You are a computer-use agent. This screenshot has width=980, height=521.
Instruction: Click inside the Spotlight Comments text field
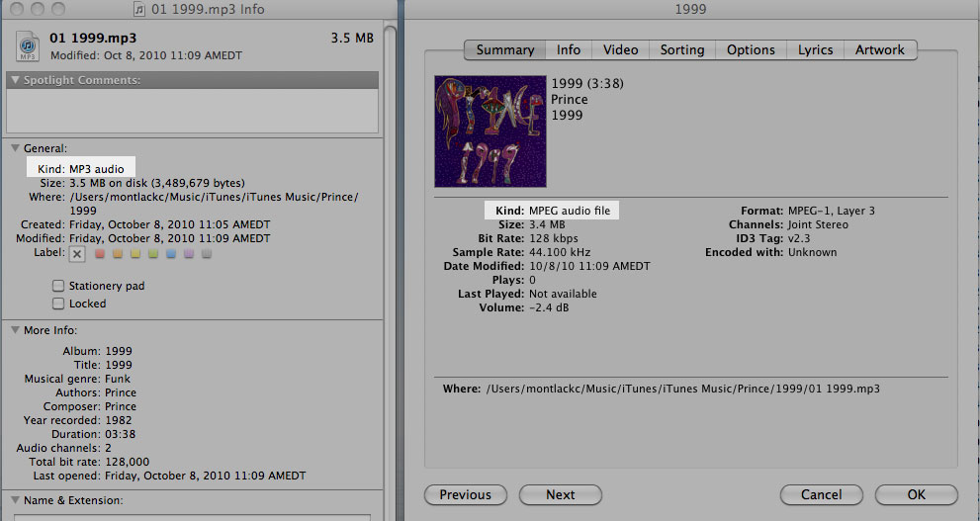coord(193,110)
